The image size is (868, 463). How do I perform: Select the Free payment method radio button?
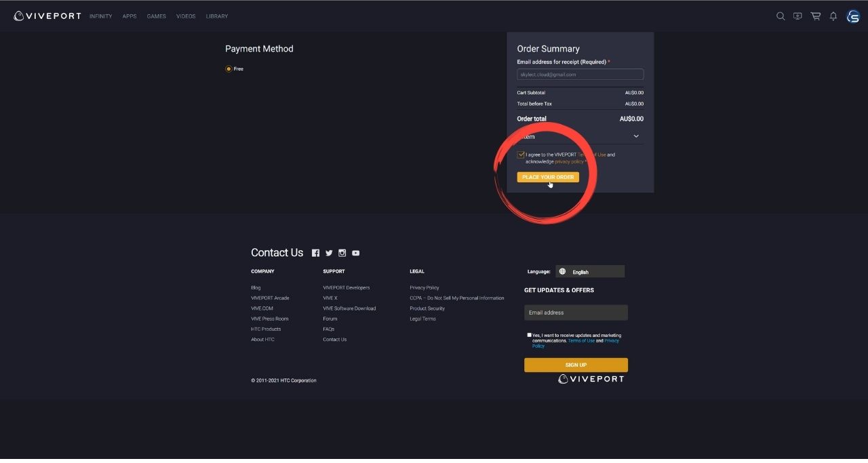pyautogui.click(x=229, y=69)
